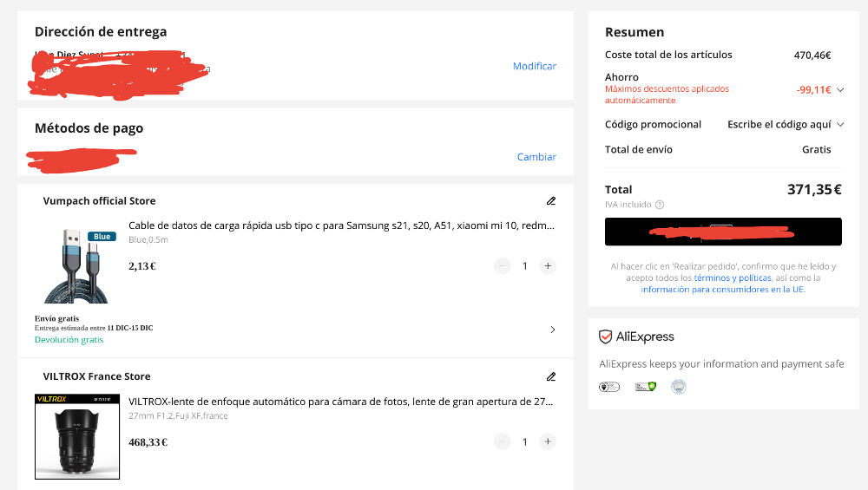Click Cambiar to change payment method

536,156
